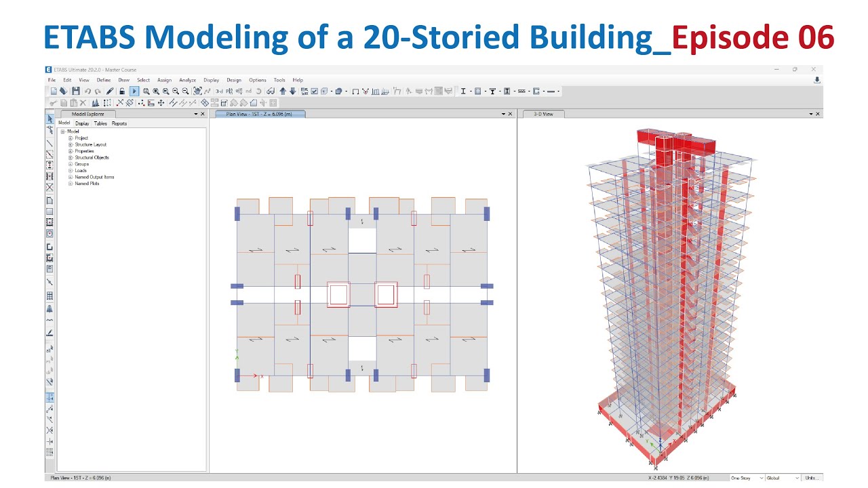
Task: Open the 3-D View window options arrow
Action: tap(811, 114)
